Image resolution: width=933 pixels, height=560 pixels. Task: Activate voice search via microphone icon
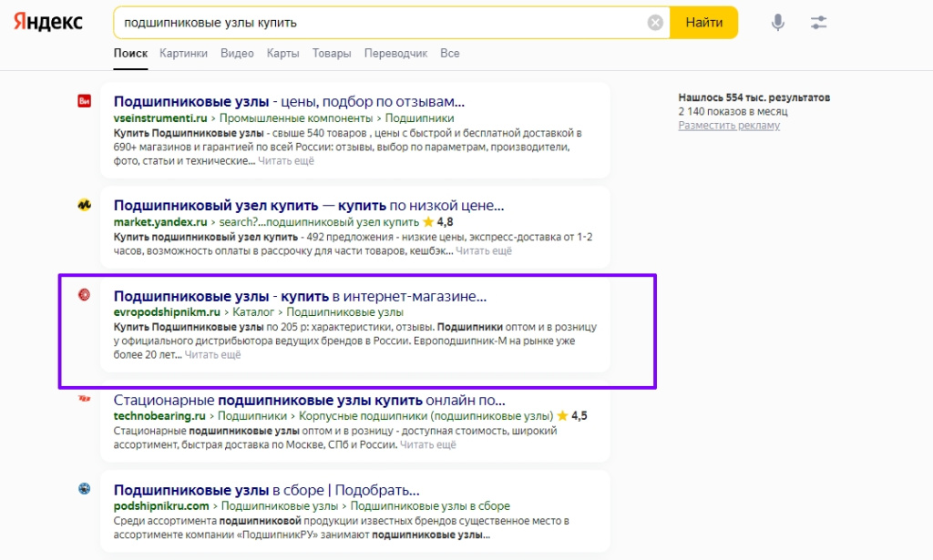coord(777,22)
